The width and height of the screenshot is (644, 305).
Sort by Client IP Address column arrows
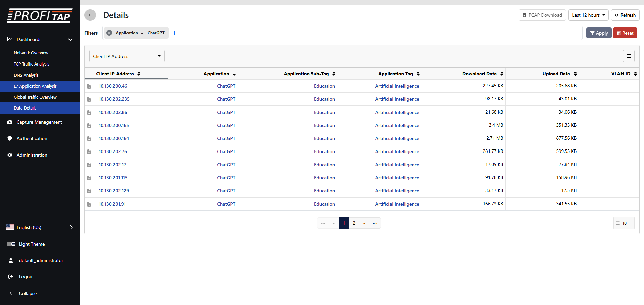click(139, 74)
